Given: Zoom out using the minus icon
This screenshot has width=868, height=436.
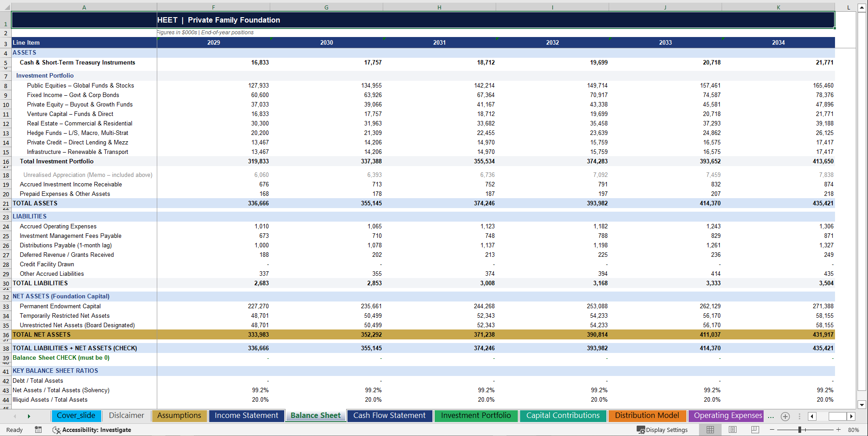Looking at the screenshot, I should (772, 430).
